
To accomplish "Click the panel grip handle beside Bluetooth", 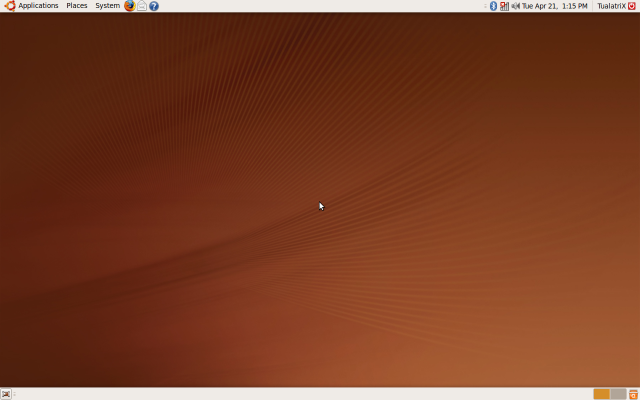I will 485,6.
